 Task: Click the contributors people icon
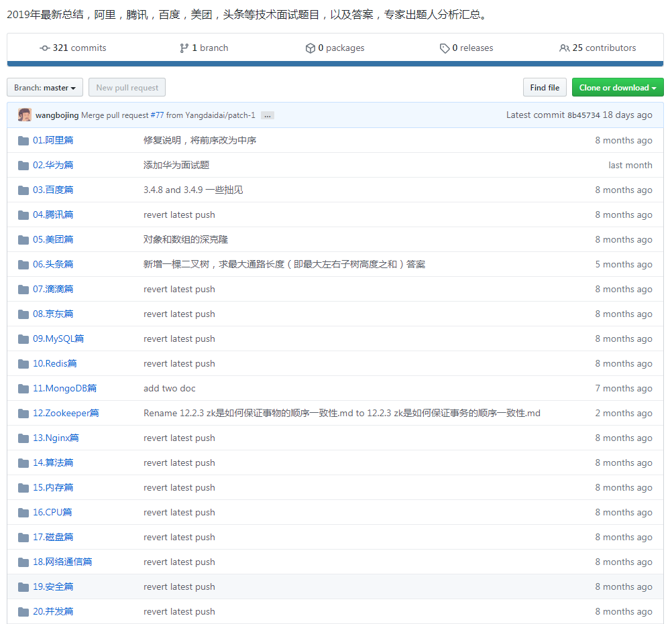coord(565,48)
